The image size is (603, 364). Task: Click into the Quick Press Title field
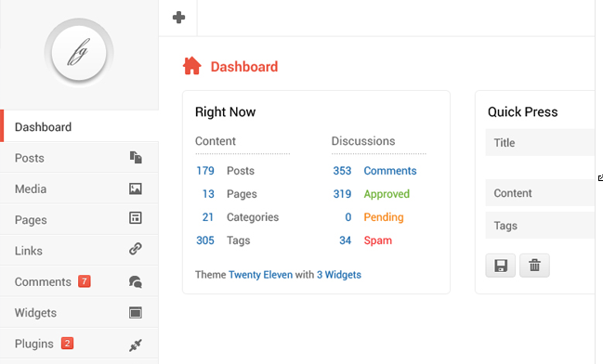540,143
